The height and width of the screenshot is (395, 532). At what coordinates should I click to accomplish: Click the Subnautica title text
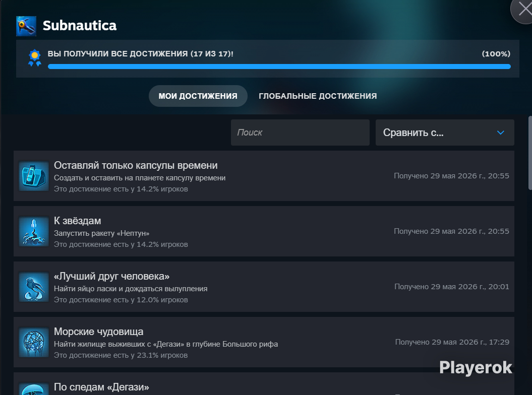click(80, 26)
